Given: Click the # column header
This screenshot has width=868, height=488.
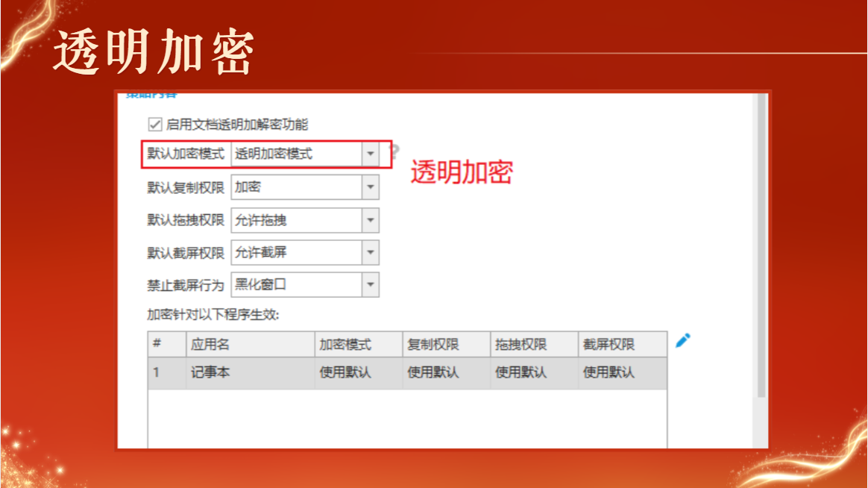Looking at the screenshot, I should [x=166, y=344].
